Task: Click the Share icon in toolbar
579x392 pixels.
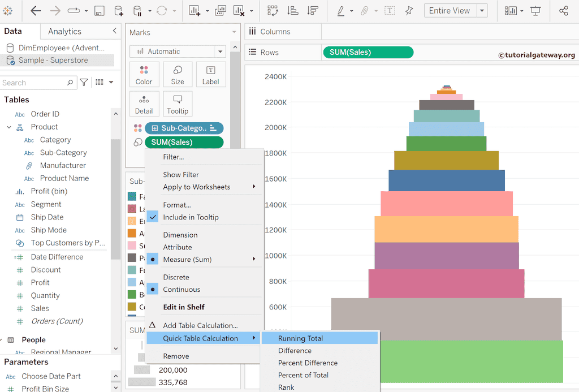Action: click(563, 11)
